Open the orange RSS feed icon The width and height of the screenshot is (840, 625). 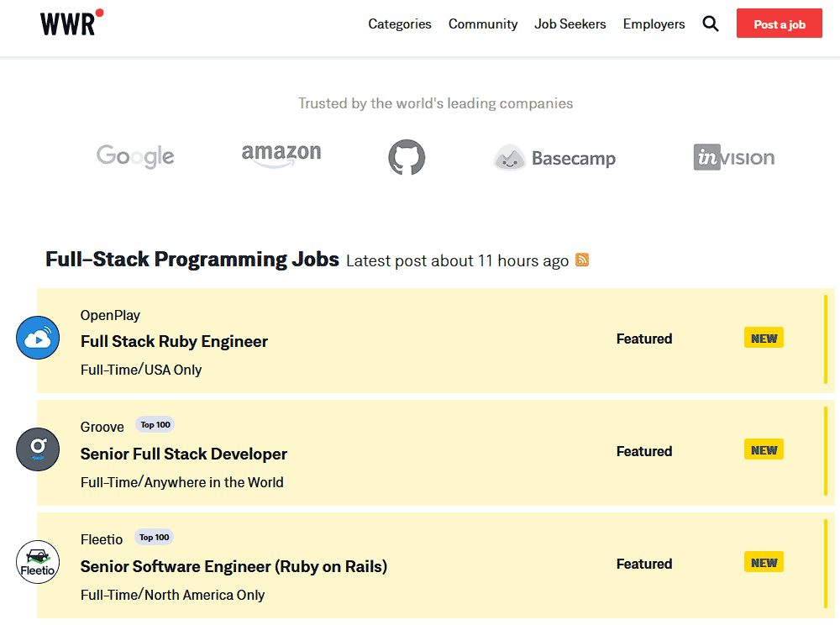point(582,260)
